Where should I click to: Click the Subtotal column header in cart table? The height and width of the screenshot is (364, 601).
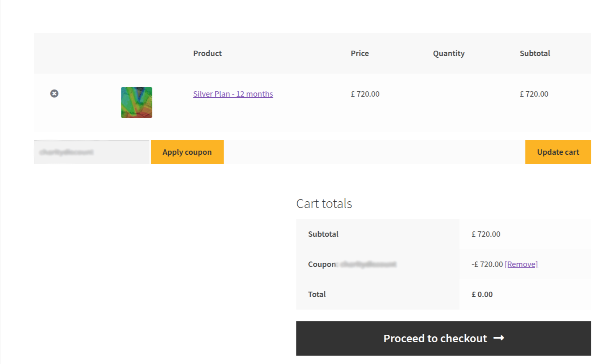[x=535, y=54]
